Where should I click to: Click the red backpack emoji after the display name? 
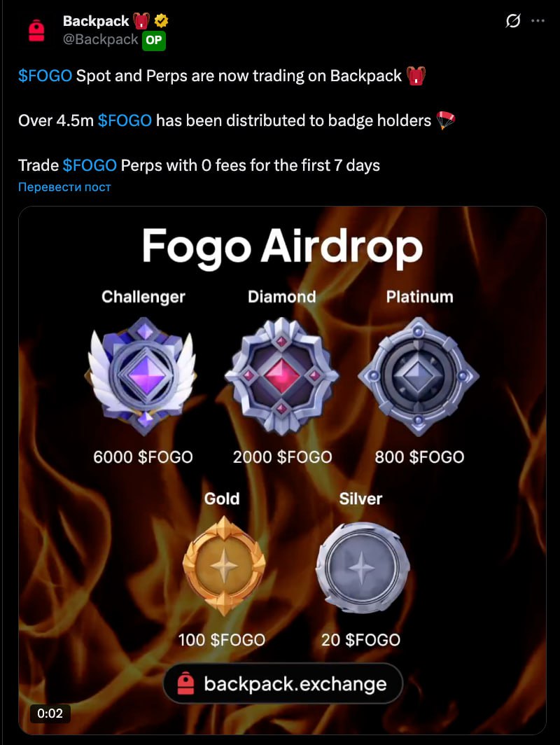[141, 21]
